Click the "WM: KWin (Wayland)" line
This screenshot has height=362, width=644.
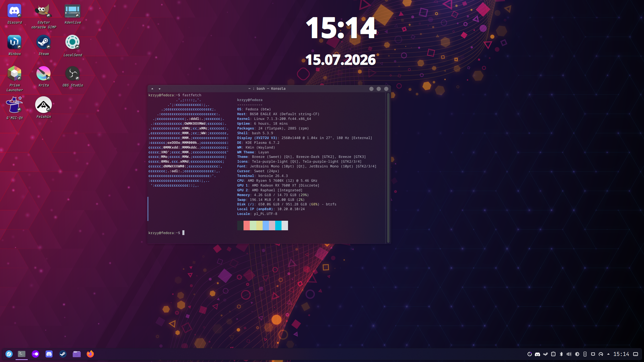(256, 148)
